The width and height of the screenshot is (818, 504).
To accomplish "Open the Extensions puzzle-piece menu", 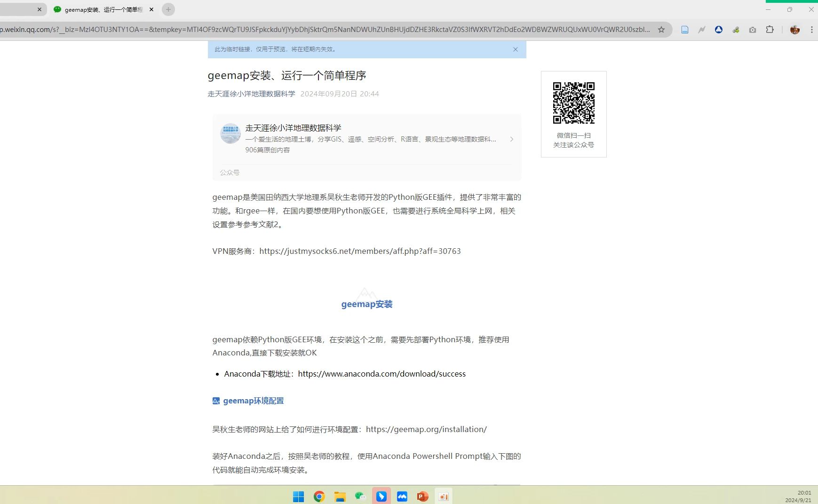I will pos(770,30).
